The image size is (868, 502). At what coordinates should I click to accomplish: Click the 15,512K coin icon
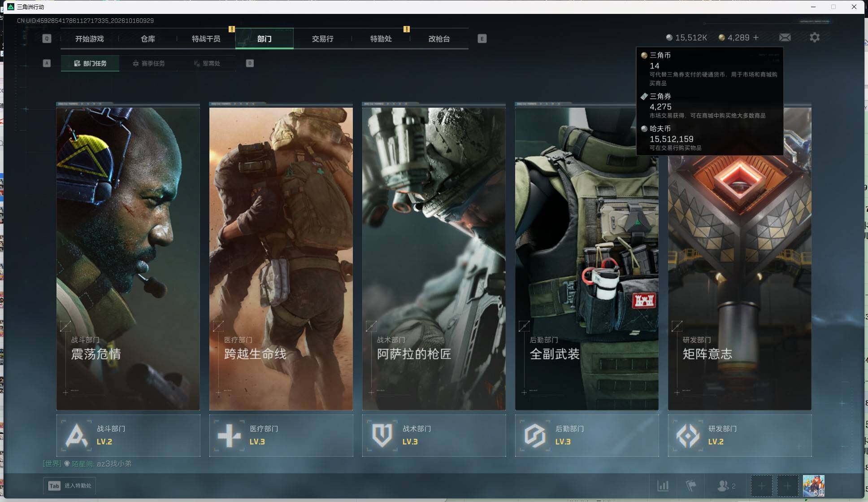click(x=669, y=38)
